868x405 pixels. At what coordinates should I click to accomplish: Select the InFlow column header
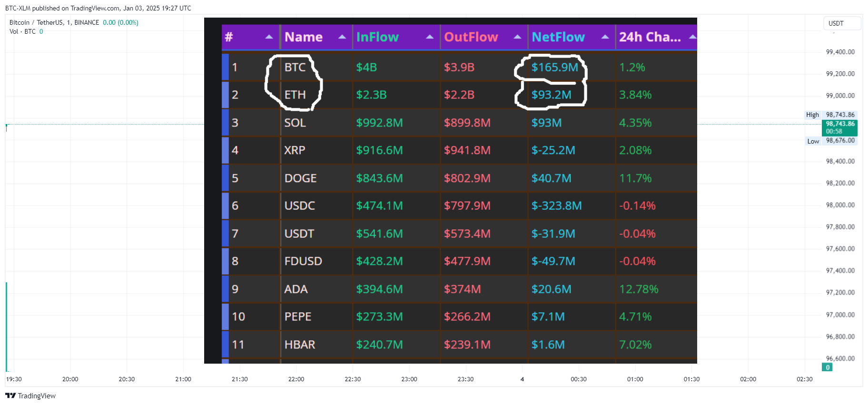(377, 37)
